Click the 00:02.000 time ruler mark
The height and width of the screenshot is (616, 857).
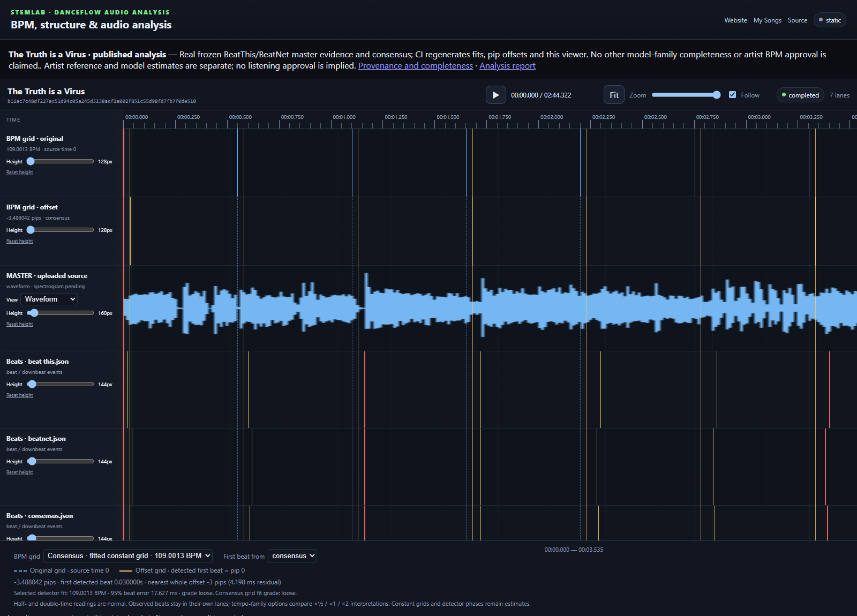(552, 117)
